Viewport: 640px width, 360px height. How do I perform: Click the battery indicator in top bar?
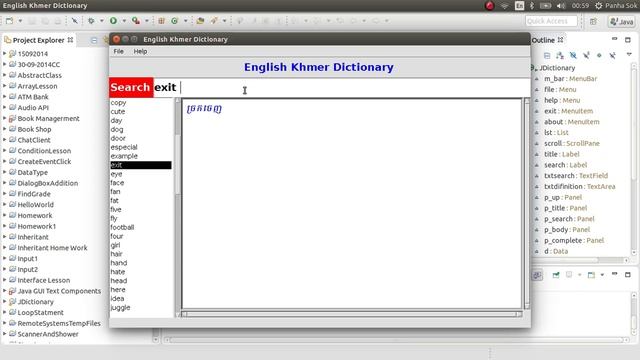(546, 6)
